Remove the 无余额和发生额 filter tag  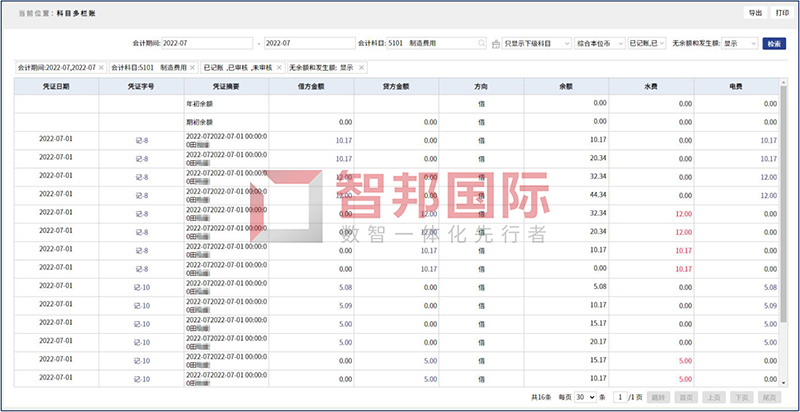coord(362,67)
